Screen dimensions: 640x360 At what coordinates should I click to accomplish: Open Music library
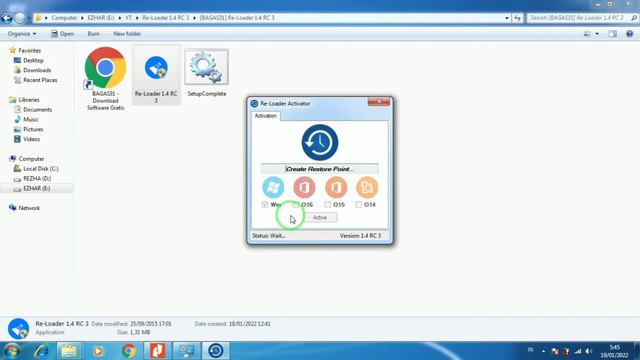(31, 119)
